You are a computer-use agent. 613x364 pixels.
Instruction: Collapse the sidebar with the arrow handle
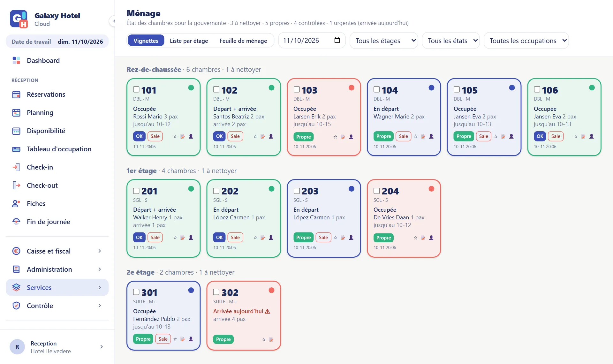pos(113,21)
